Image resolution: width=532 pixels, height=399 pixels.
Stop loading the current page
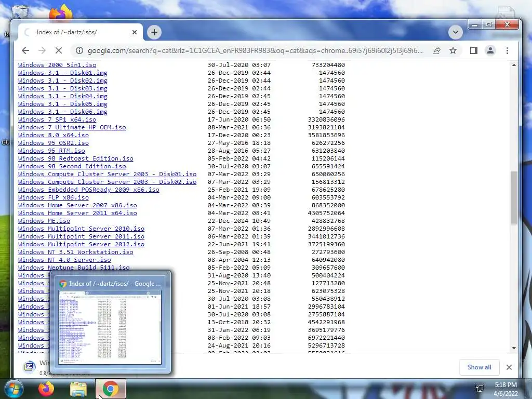(59, 50)
